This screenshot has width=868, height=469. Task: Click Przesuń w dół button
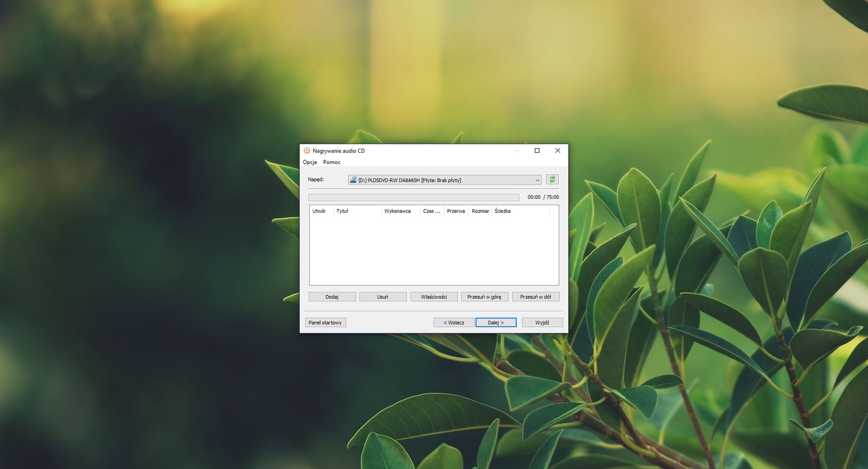[535, 297]
